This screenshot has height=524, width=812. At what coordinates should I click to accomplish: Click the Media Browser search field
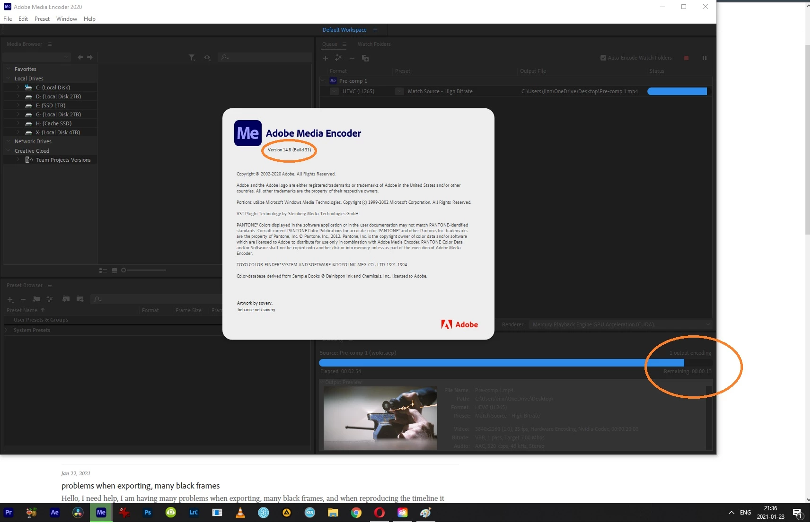[265, 57]
